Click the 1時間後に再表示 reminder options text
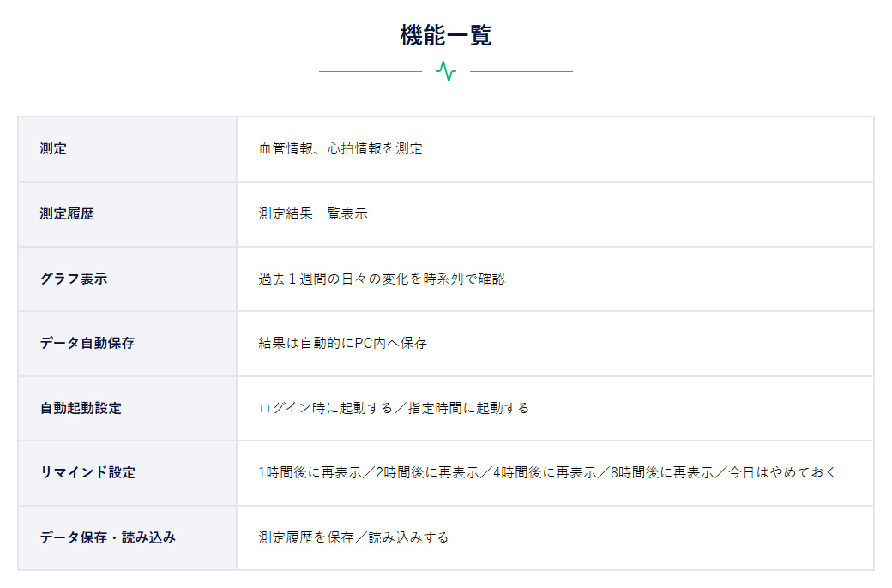Image resolution: width=892 pixels, height=588 pixels. coord(547,472)
